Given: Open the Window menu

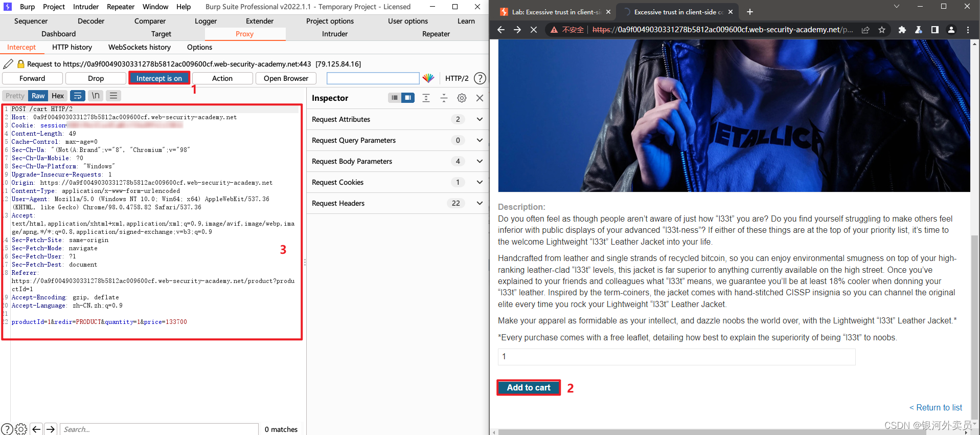Looking at the screenshot, I should pos(155,7).
